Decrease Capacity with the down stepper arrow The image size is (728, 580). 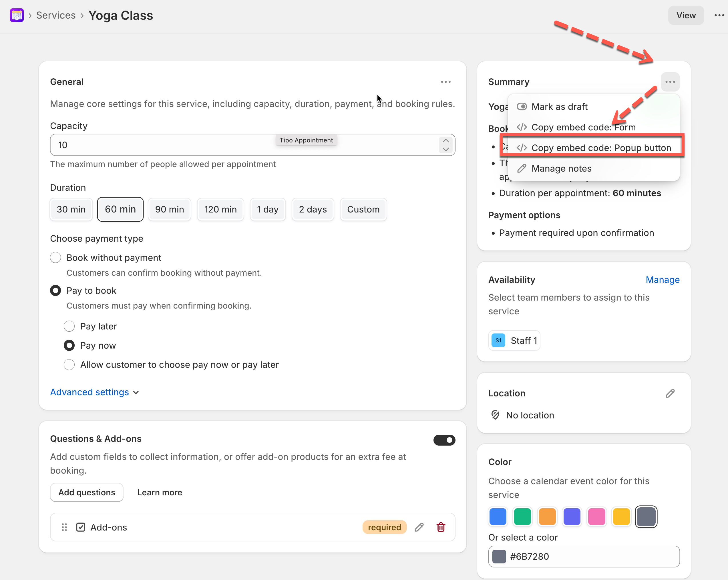445,149
